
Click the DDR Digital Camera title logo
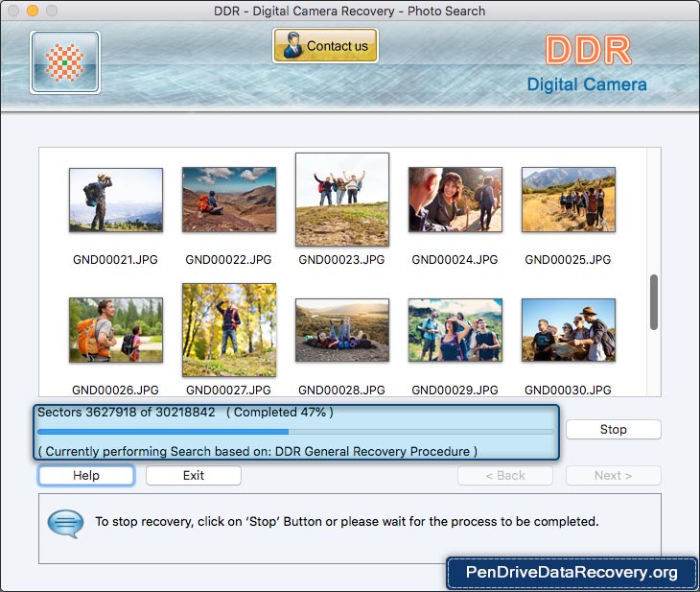(x=587, y=64)
